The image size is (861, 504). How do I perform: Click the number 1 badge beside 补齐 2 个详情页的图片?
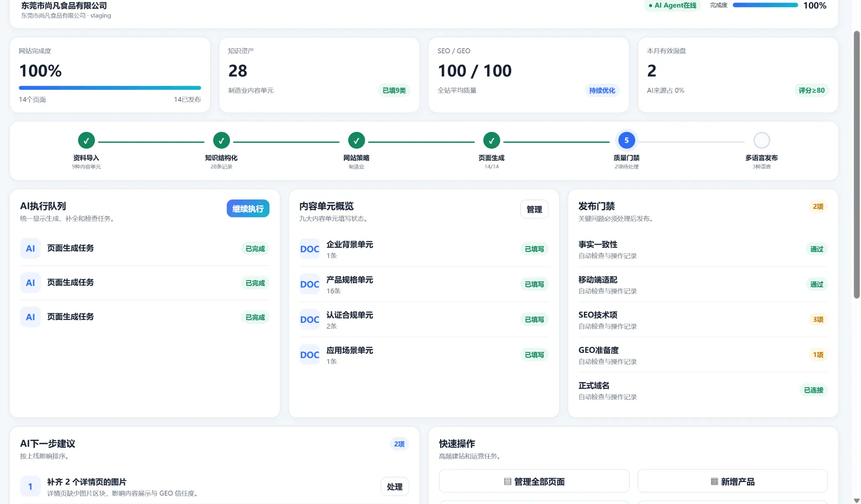click(x=30, y=486)
